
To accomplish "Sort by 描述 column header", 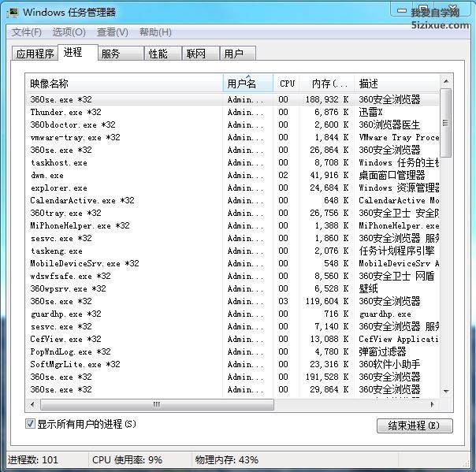I will (396, 84).
